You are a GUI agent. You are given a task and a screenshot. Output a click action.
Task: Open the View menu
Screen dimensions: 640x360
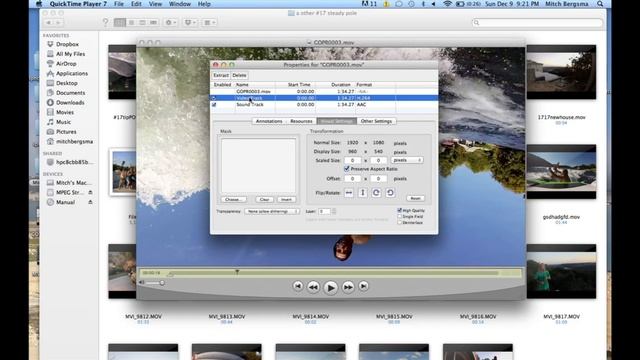click(x=155, y=4)
